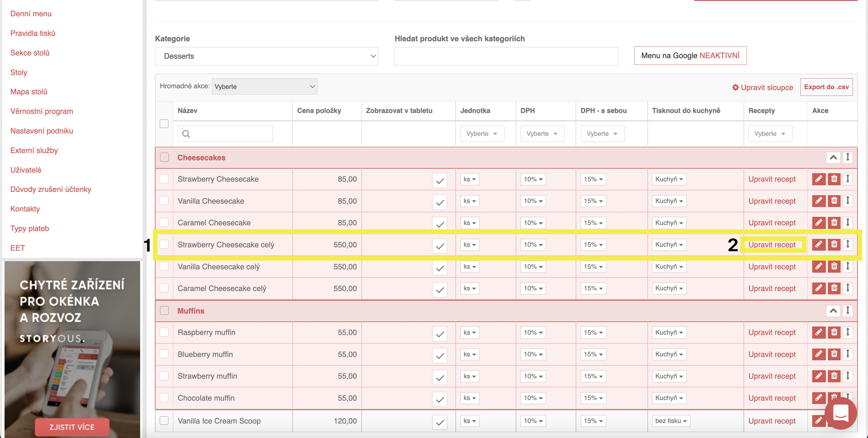
Task: Delete Vanilla Cheesecake celý trash icon
Action: click(x=834, y=266)
